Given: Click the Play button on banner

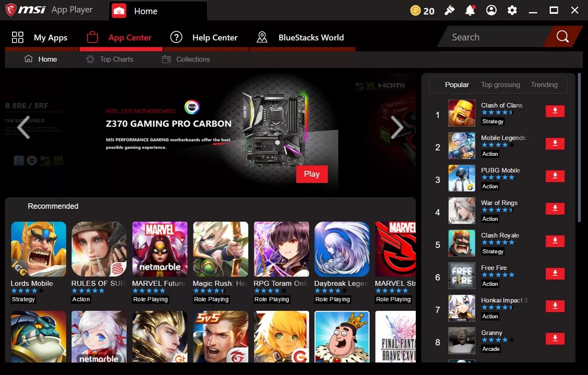Looking at the screenshot, I should (x=312, y=174).
